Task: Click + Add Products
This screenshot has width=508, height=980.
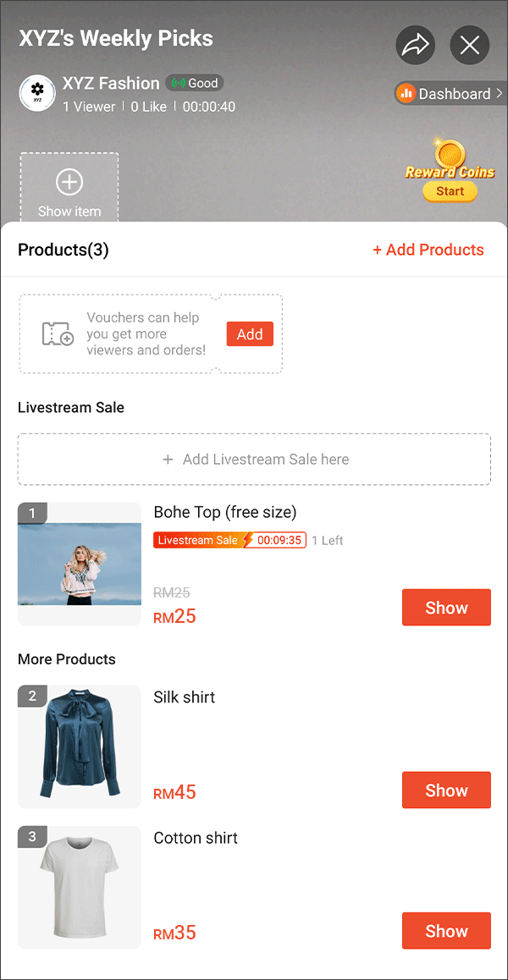Action: point(428,250)
